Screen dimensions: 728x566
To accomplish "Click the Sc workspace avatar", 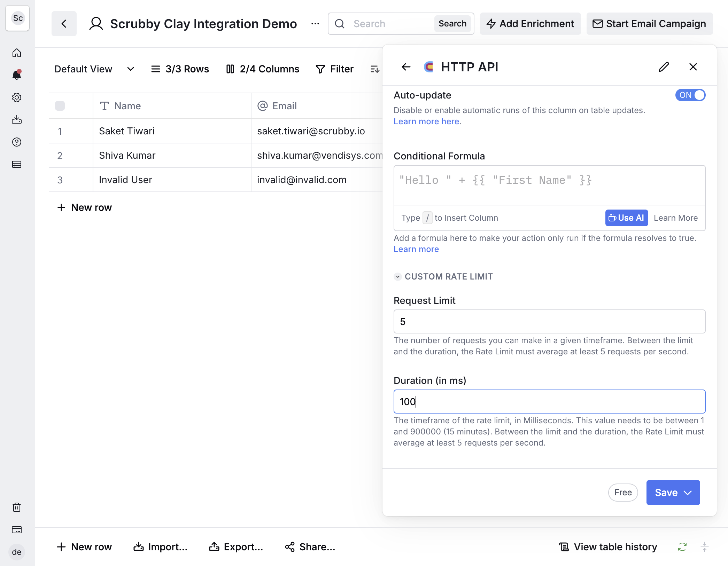I will pyautogui.click(x=17, y=18).
